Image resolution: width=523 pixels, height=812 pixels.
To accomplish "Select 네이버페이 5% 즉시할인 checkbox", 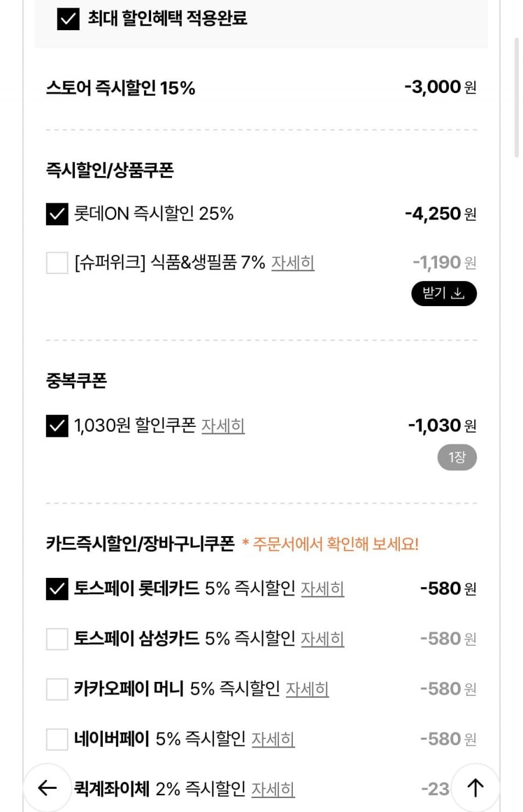I will click(57, 739).
